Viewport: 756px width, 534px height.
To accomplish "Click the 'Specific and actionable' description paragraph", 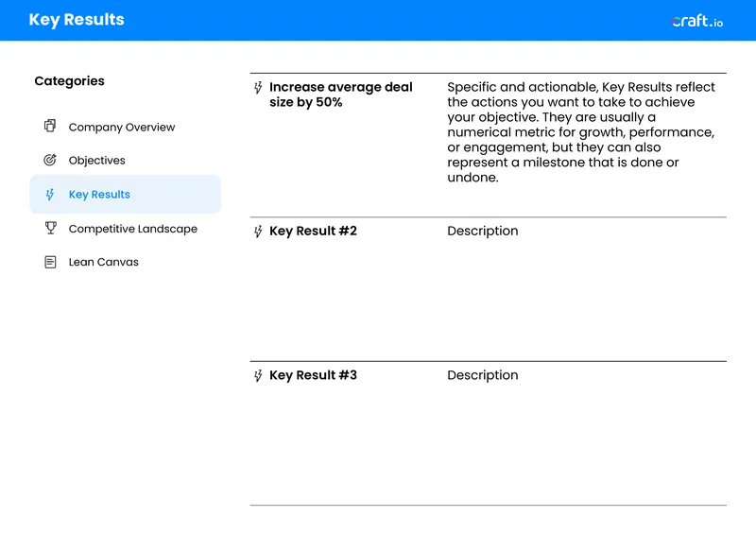I will (581, 132).
